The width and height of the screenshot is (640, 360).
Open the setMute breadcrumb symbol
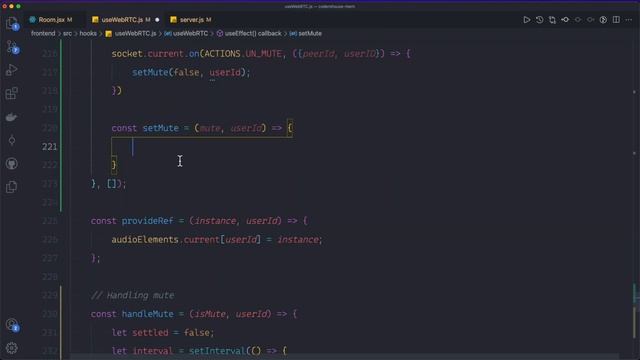click(306, 33)
